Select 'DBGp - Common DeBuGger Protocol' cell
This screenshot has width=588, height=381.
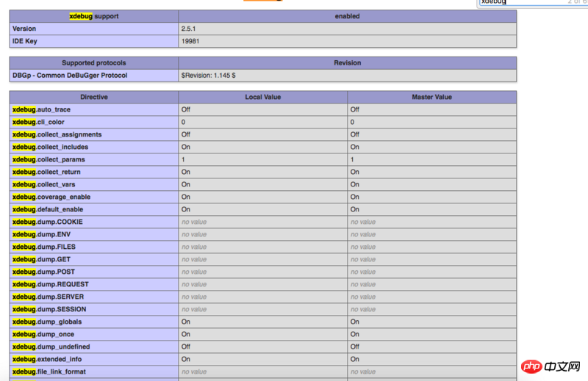pyautogui.click(x=94, y=76)
